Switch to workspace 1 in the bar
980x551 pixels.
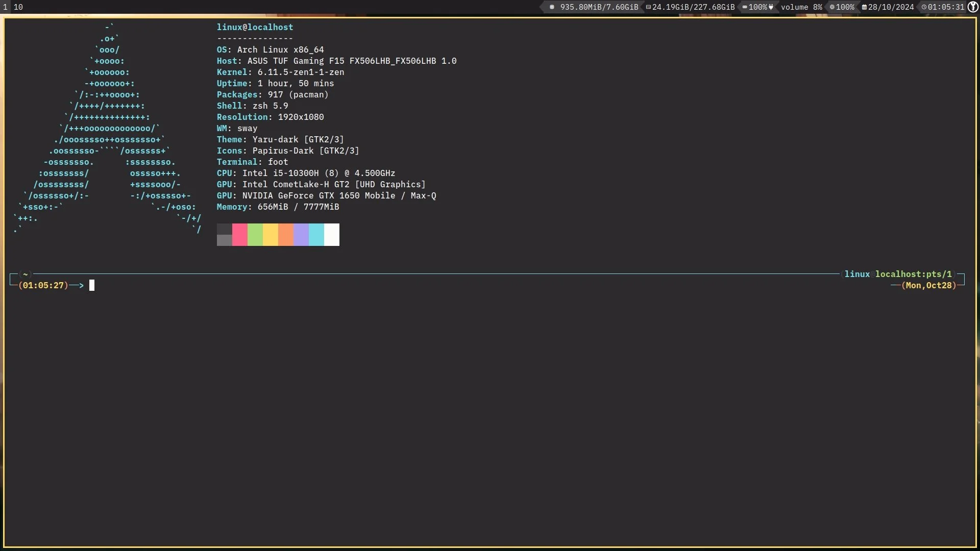click(5, 7)
